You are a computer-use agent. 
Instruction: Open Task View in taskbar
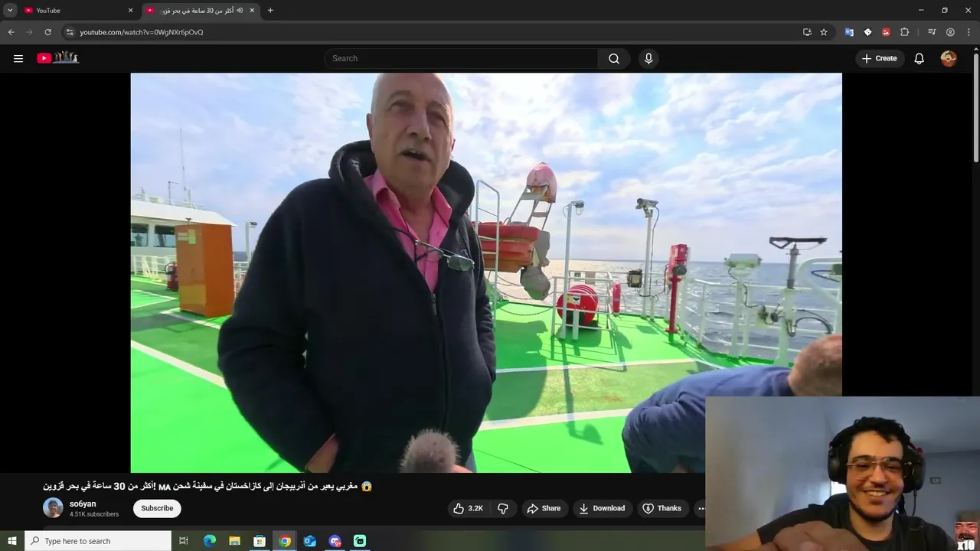(x=184, y=541)
